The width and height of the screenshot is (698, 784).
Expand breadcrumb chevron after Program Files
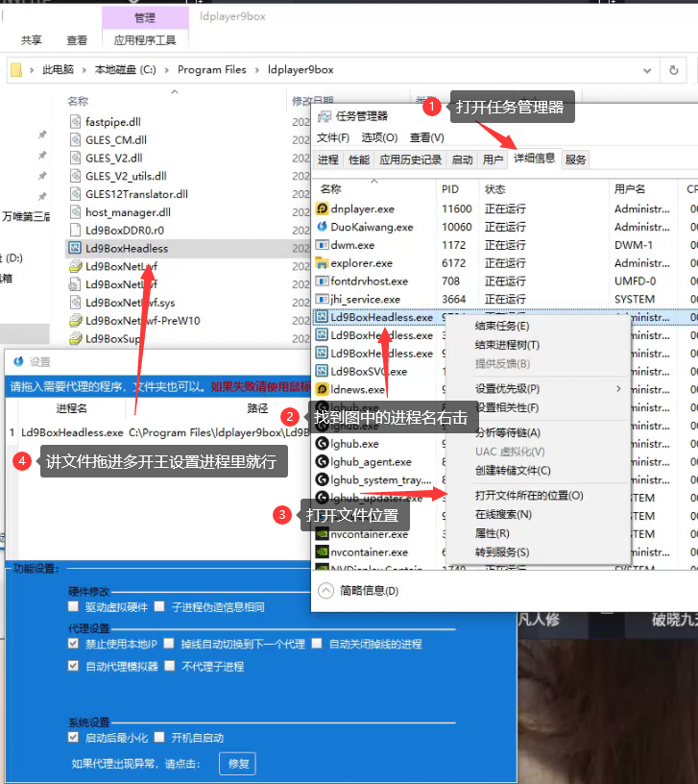pos(256,70)
